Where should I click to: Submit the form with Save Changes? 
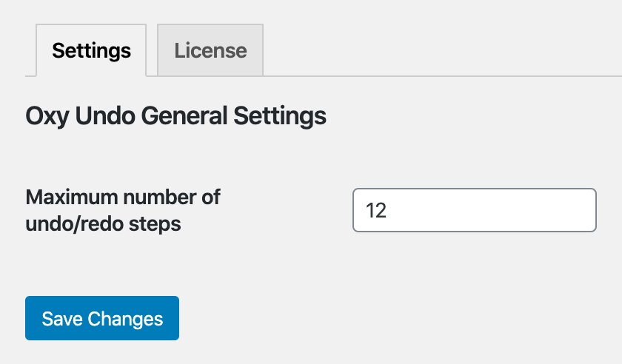point(102,318)
